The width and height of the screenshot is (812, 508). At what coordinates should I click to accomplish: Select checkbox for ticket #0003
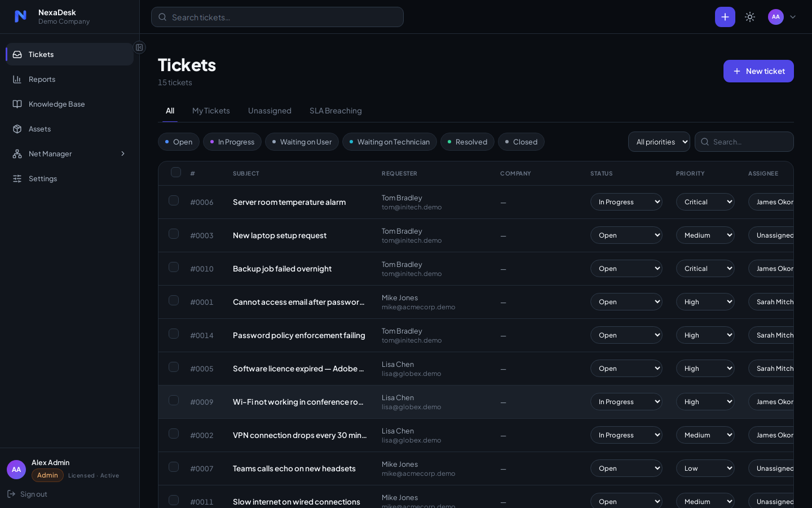tap(174, 234)
